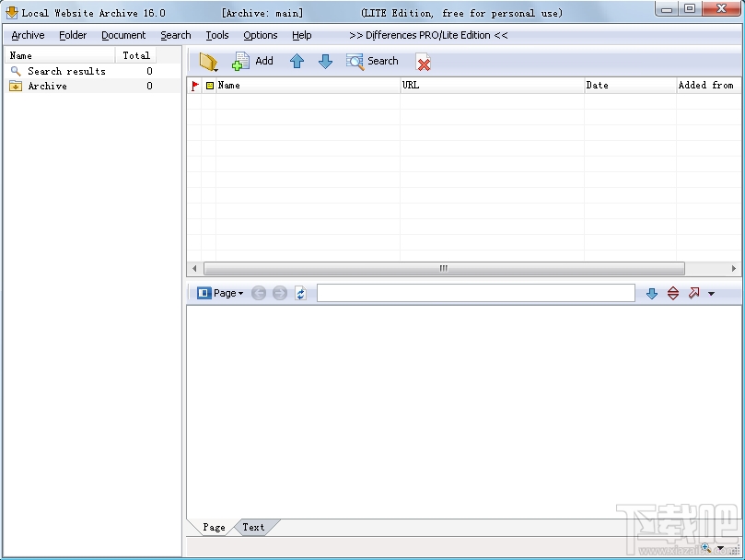Open the Folder menu

[x=73, y=35]
